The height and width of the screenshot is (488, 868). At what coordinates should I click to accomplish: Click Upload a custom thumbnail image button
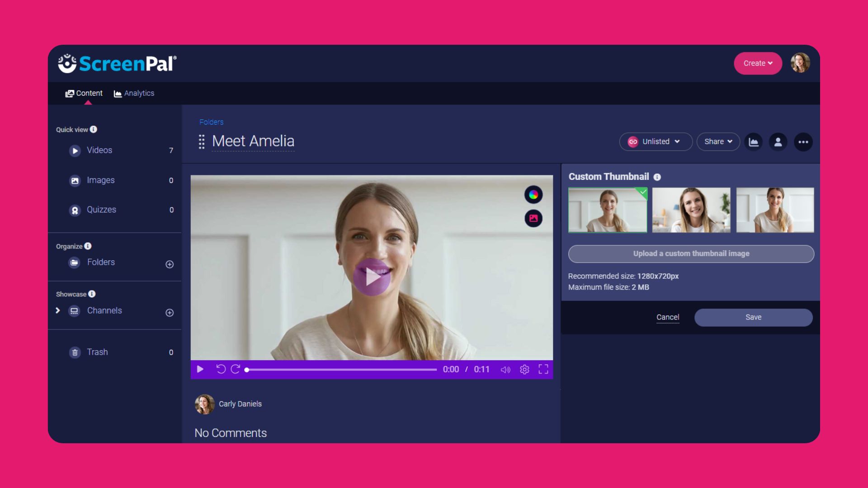(691, 254)
